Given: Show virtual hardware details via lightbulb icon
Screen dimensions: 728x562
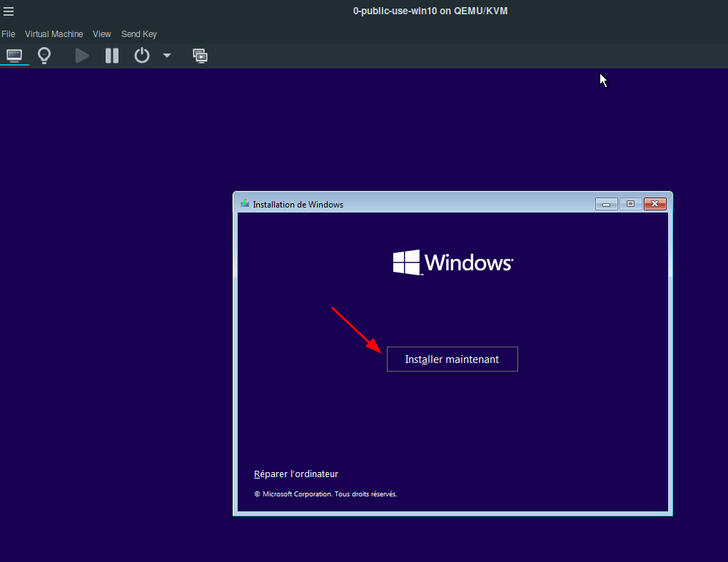Looking at the screenshot, I should (44, 56).
